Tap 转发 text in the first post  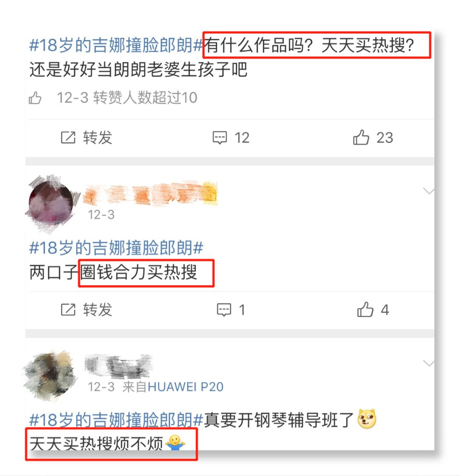[x=98, y=138]
